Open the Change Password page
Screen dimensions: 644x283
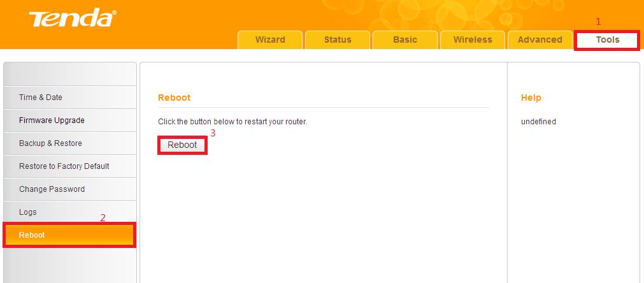click(52, 189)
